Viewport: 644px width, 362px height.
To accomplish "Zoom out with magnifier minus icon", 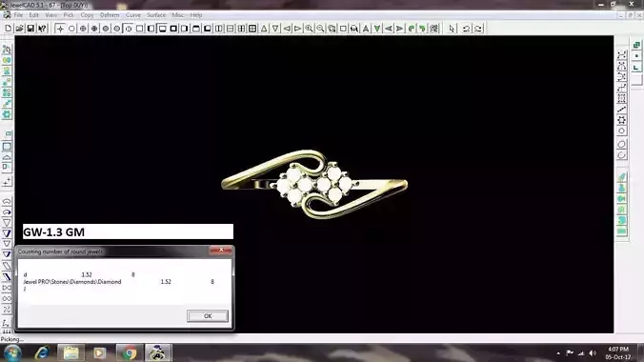I will pyautogui.click(x=320, y=29).
